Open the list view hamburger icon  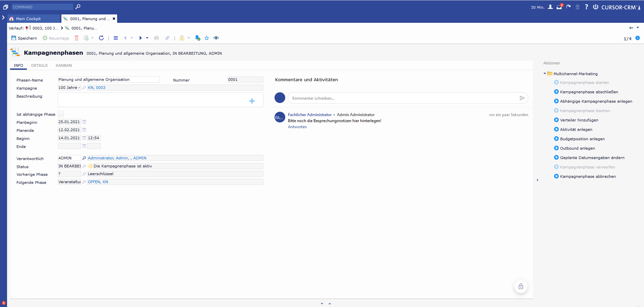coord(116,38)
